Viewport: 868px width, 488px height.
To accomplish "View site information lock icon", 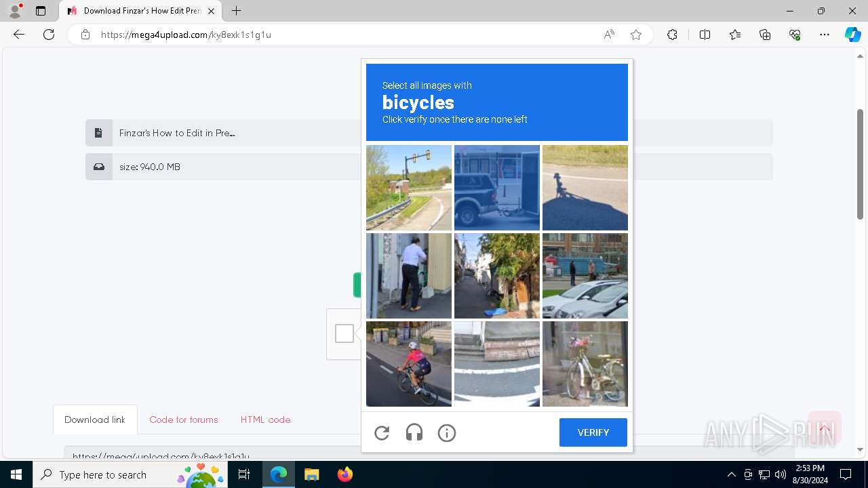I will click(85, 35).
